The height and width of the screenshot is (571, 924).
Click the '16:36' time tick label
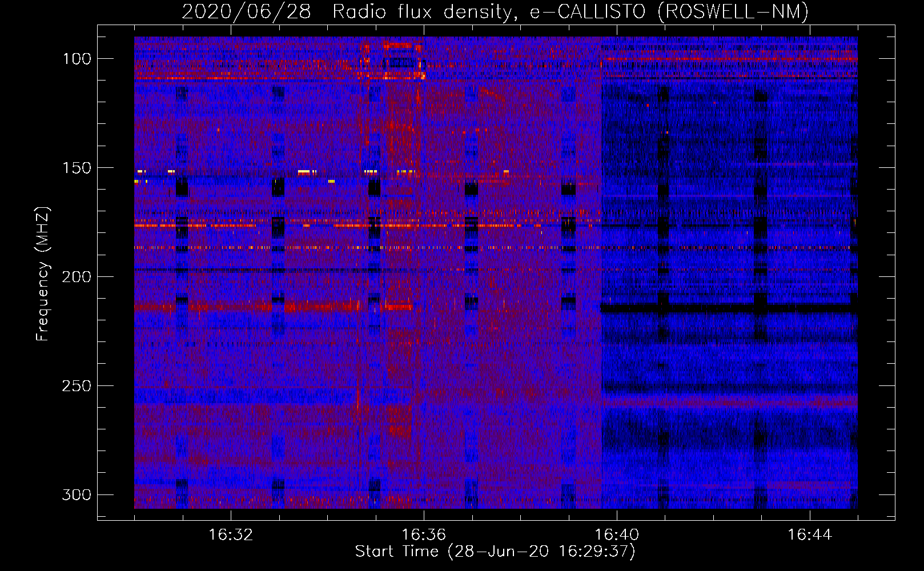pos(424,535)
